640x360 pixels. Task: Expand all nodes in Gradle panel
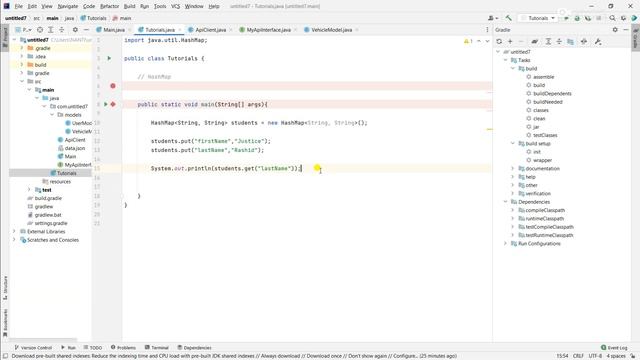click(x=548, y=41)
